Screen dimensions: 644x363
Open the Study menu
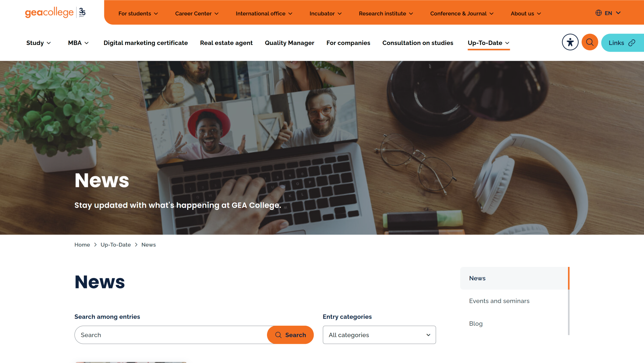tap(39, 43)
